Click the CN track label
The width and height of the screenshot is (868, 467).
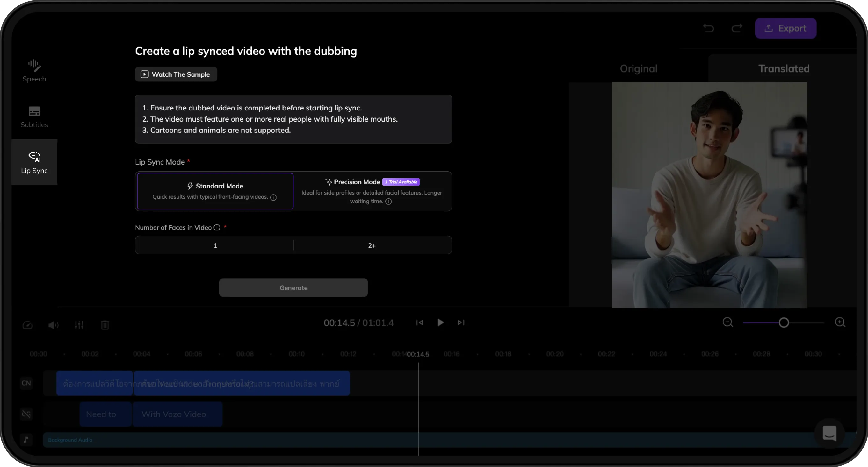pos(26,383)
